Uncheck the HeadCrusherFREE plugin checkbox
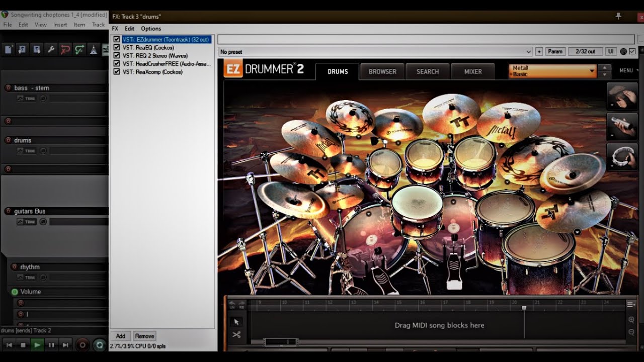 [x=117, y=63]
